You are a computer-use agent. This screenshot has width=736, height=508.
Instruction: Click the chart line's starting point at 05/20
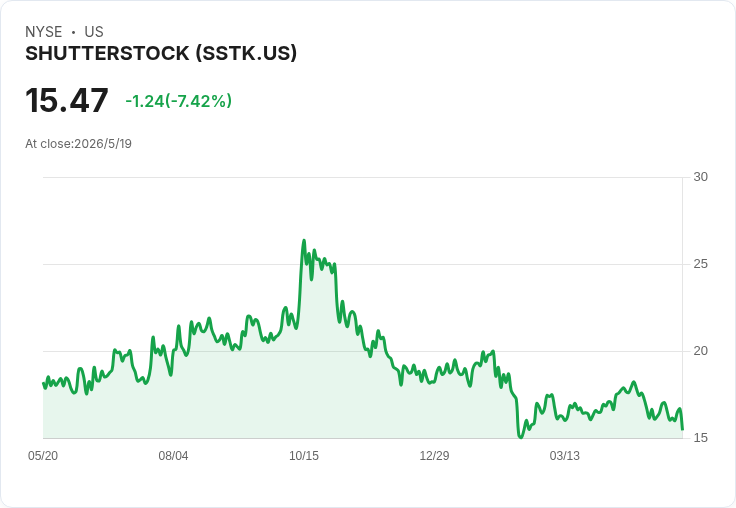[x=43, y=384]
